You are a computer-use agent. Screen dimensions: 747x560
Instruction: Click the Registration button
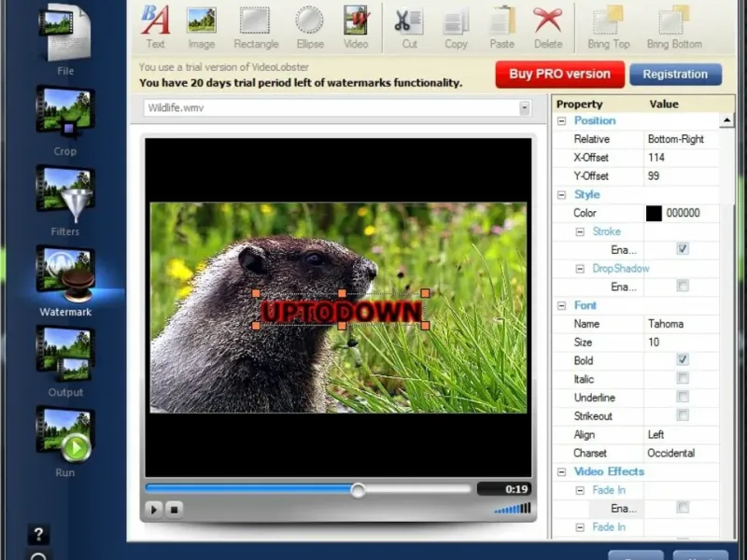point(675,75)
